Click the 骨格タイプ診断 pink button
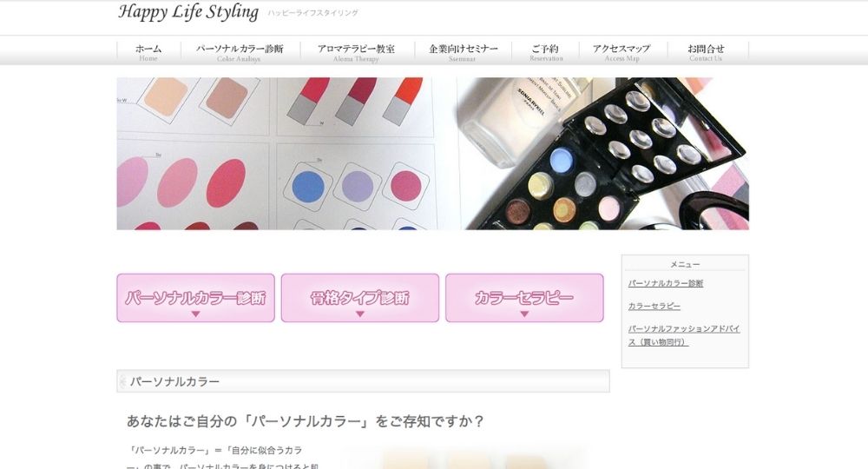This screenshot has width=868, height=469. point(360,298)
